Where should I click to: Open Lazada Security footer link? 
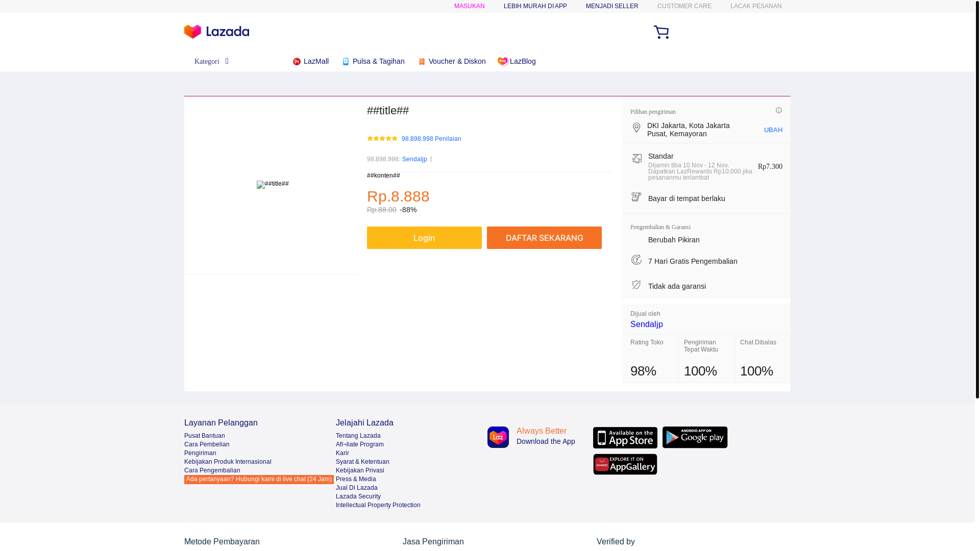tap(358, 496)
